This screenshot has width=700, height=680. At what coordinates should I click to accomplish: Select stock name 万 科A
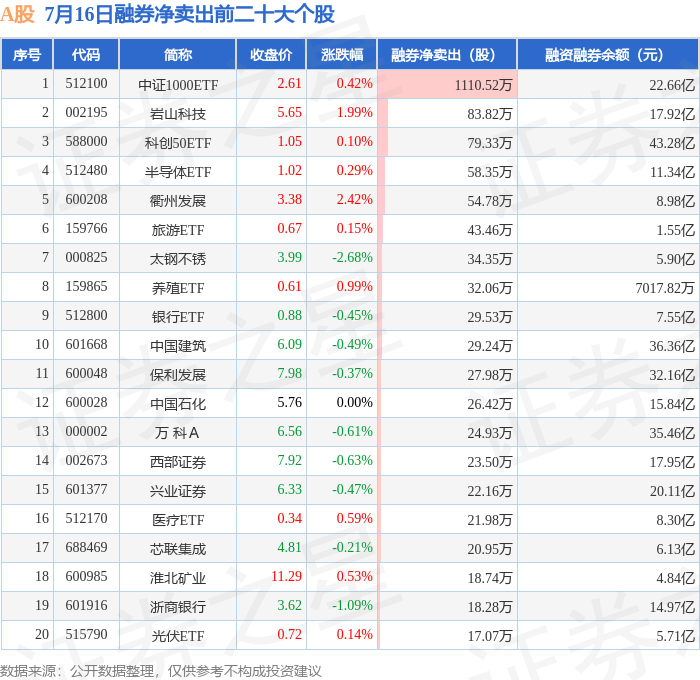tap(177, 433)
